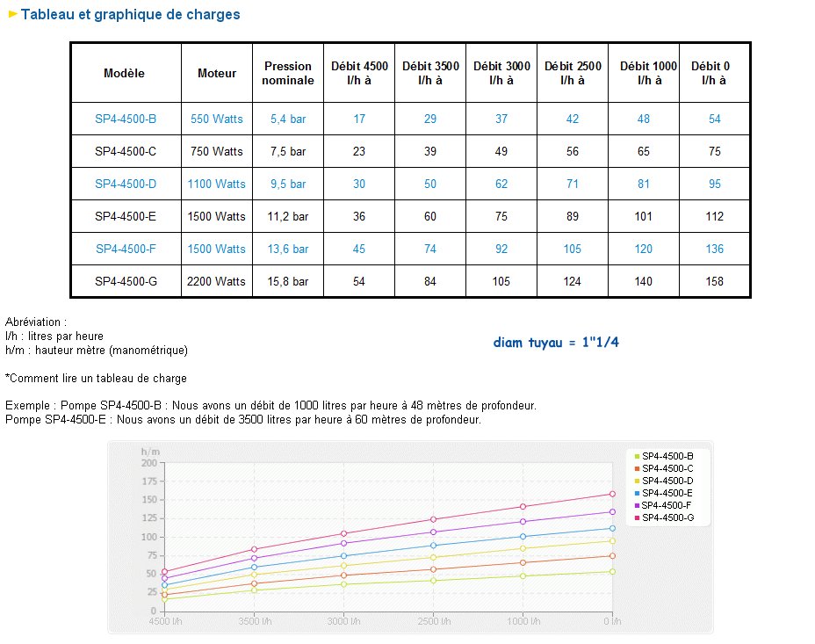Click the SP4-4500-E blue legend swatch
The width and height of the screenshot is (815, 644).
point(637,493)
